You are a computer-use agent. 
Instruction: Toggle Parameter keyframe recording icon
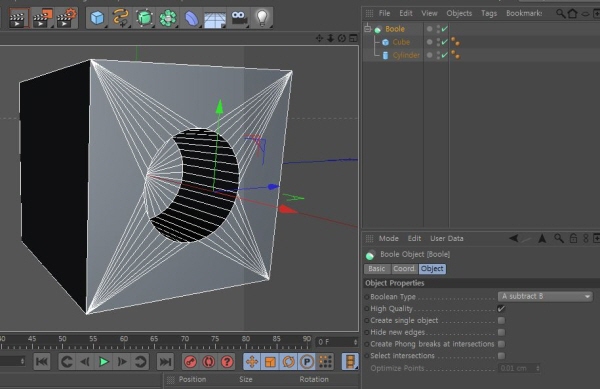tap(307, 361)
